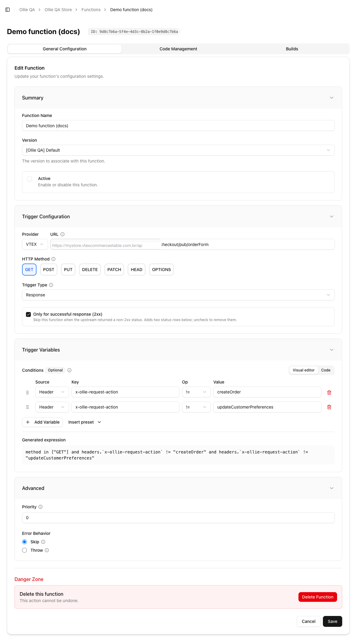Screen dimensions: 357x644
Task: Click the info icon beside URL label
Action: point(62,234)
